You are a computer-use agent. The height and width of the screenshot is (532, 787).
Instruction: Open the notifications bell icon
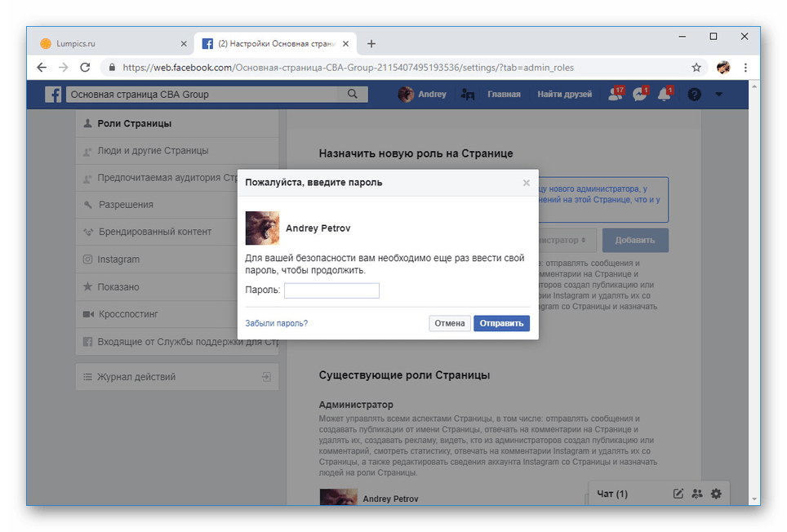[x=665, y=95]
